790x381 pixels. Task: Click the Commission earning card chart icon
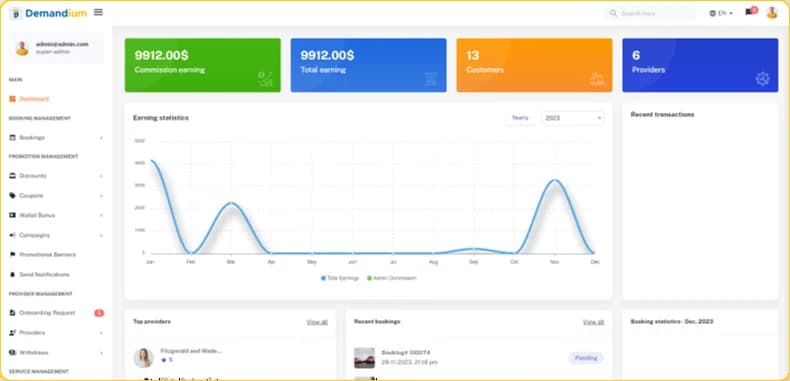click(x=265, y=79)
